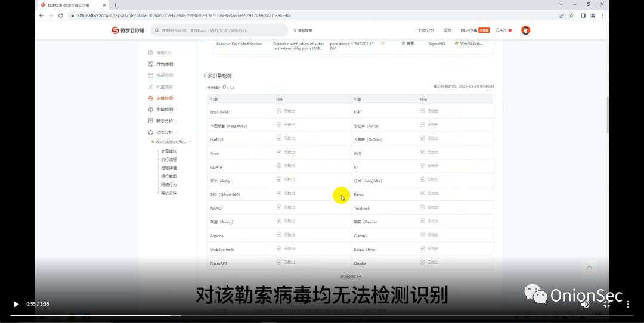Click the back-to-top arrow button

589,268
